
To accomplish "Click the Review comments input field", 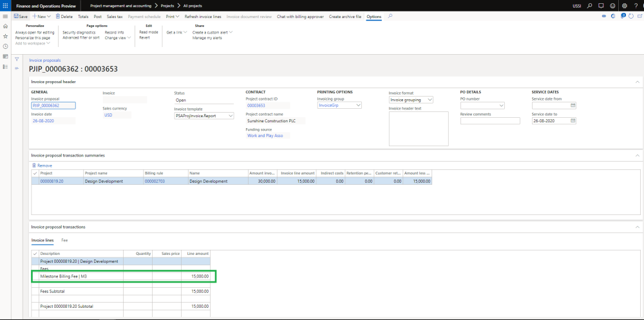I will (490, 120).
